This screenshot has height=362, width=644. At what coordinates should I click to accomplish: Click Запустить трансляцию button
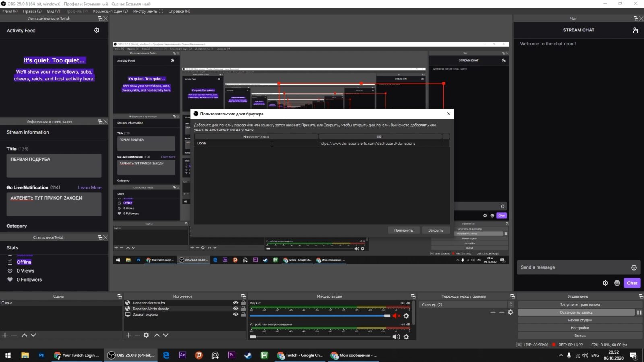pyautogui.click(x=580, y=305)
